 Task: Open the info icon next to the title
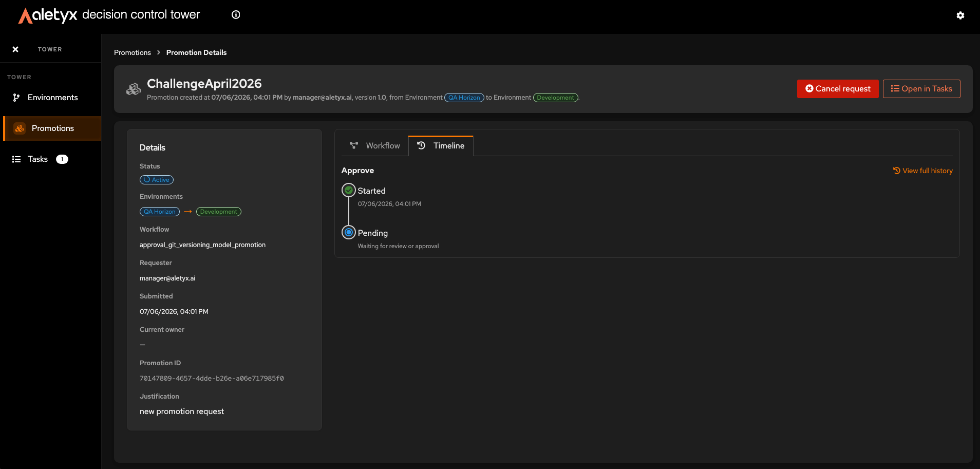pos(236,15)
